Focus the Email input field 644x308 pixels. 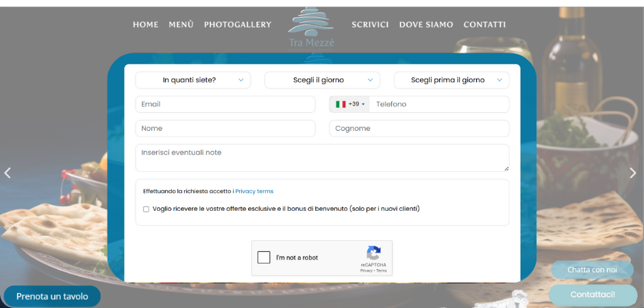pyautogui.click(x=225, y=104)
